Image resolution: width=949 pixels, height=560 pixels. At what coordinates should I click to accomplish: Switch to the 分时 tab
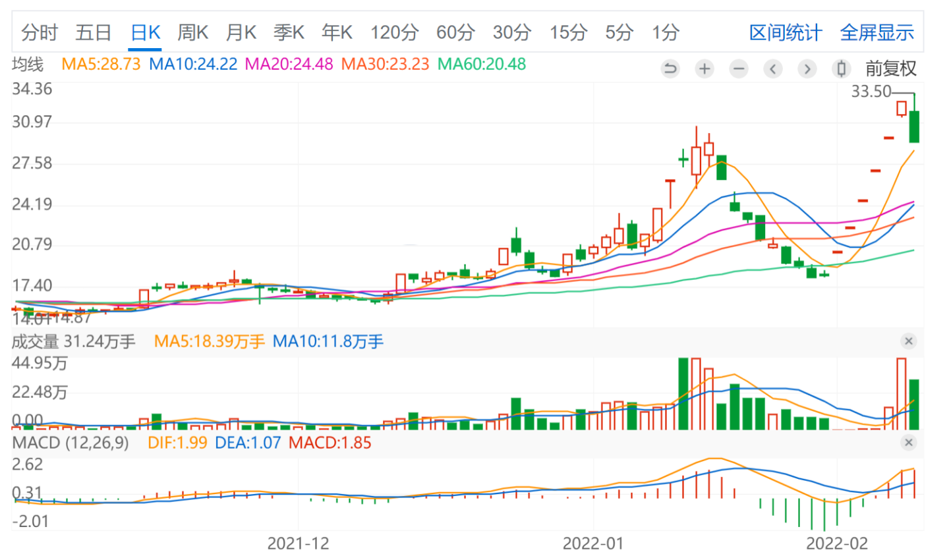(x=40, y=32)
